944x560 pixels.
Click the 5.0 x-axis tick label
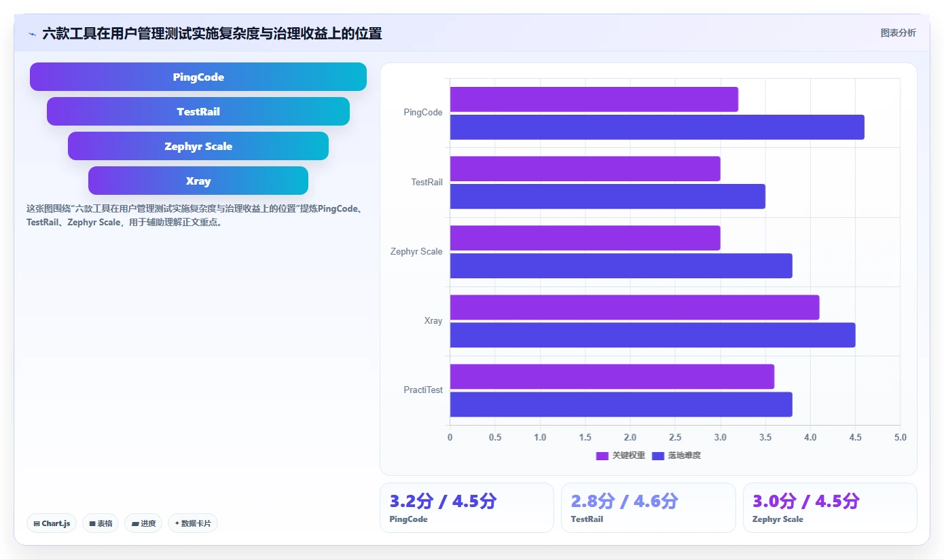(x=901, y=437)
